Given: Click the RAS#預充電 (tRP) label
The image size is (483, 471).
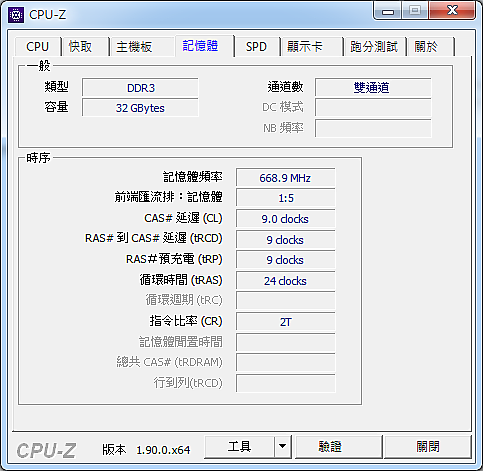Looking at the screenshot, I should [x=174, y=259].
